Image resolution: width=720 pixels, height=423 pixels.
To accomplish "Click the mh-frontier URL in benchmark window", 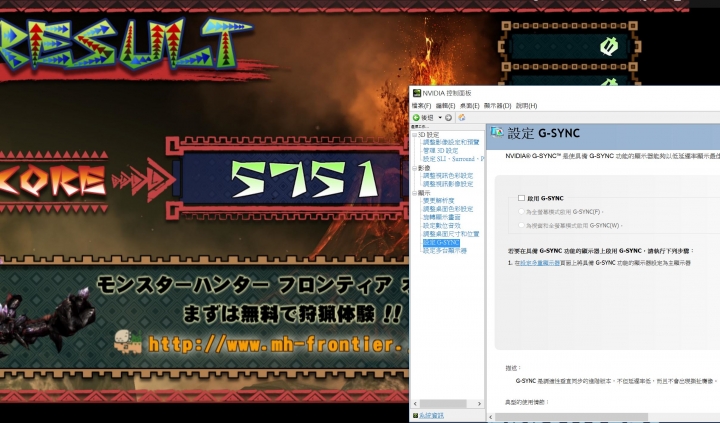I will coord(278,344).
